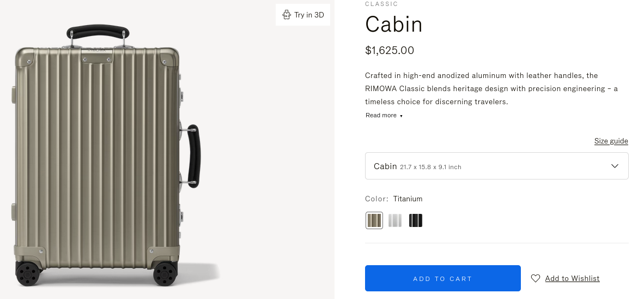
Task: Click the Cabin product title
Action: (394, 25)
